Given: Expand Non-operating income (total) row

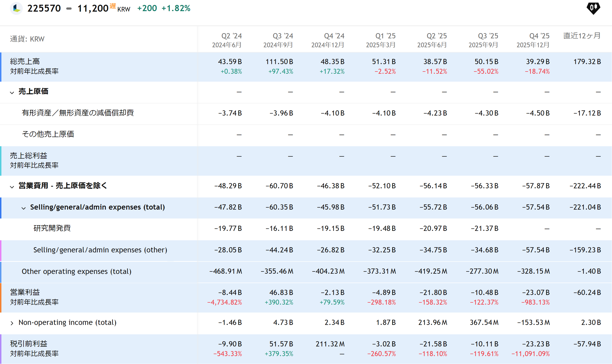Looking at the screenshot, I should (x=12, y=323).
